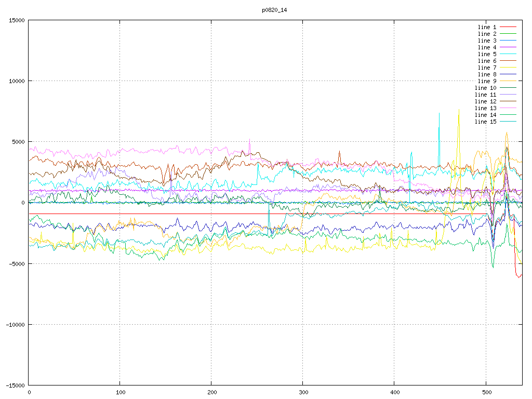Image resolution: width=532 pixels, height=399 pixels.
Task: Select the line 2 legend label
Action: coord(487,34)
